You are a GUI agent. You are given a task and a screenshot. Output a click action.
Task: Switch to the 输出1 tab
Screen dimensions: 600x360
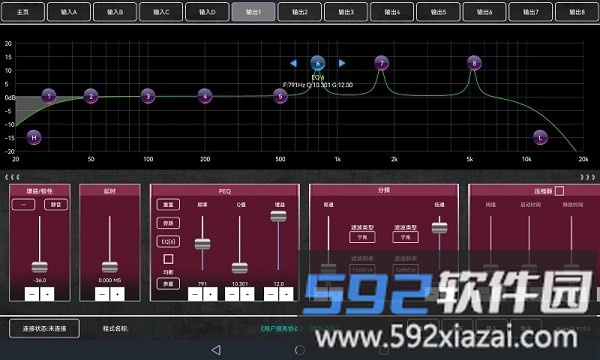[x=253, y=12]
